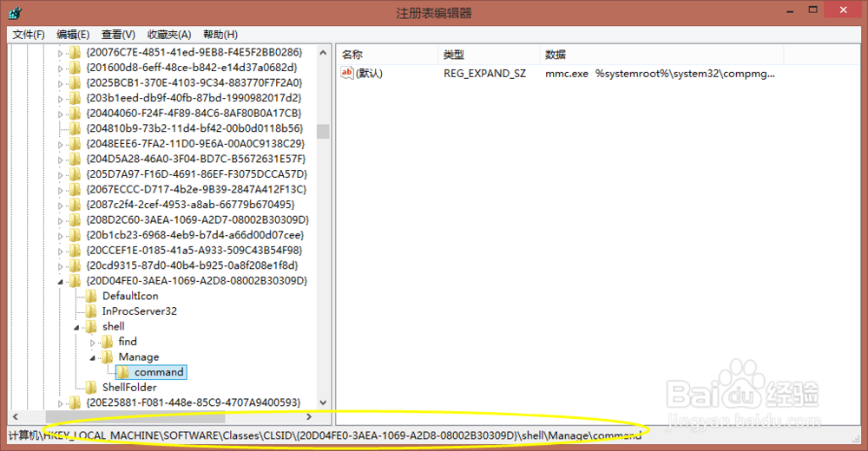
Task: Expand the {208D2C60-3AEA-1069-A2D7-08002B30309D} key
Action: 61,220
